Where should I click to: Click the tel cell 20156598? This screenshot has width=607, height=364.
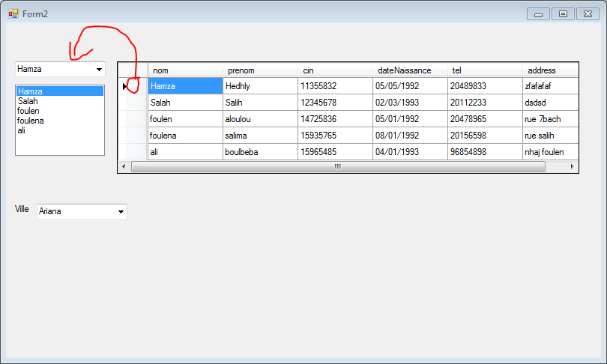click(x=485, y=136)
